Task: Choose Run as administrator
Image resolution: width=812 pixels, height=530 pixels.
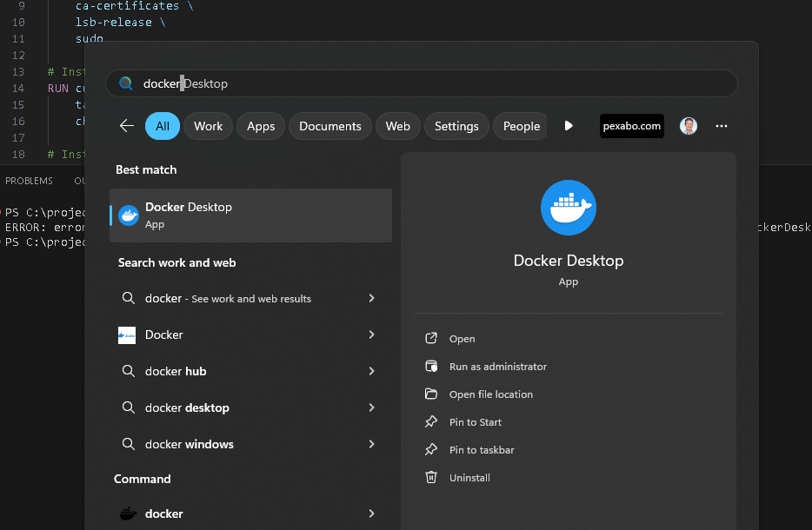Action: pos(497,367)
